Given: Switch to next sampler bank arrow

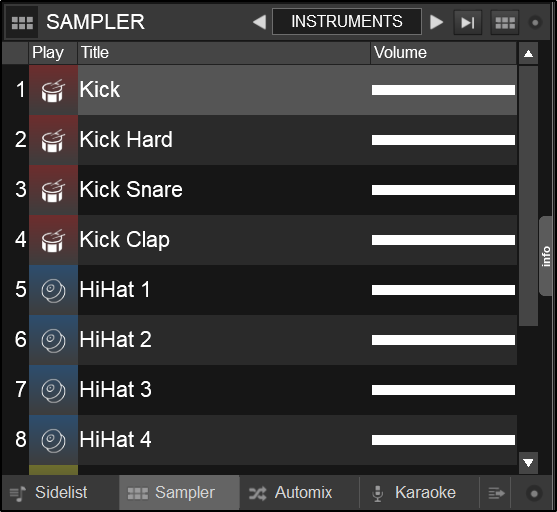Looking at the screenshot, I should (x=436, y=22).
